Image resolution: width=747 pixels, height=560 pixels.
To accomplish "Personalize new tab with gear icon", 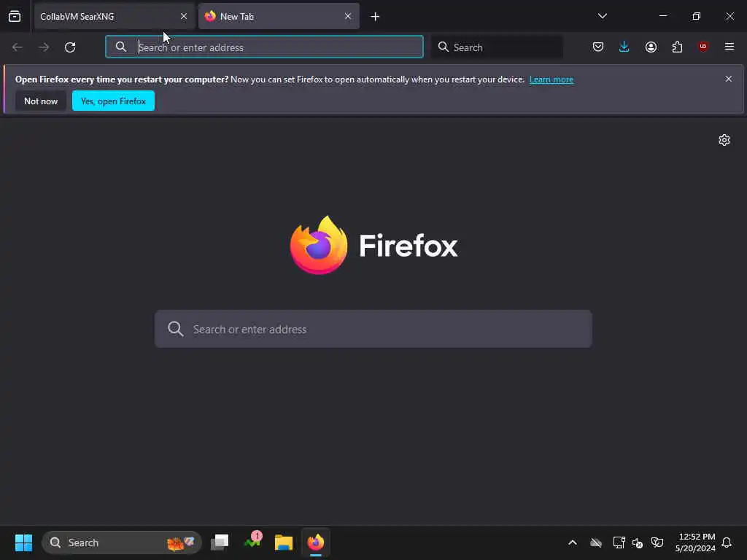I will [x=724, y=140].
